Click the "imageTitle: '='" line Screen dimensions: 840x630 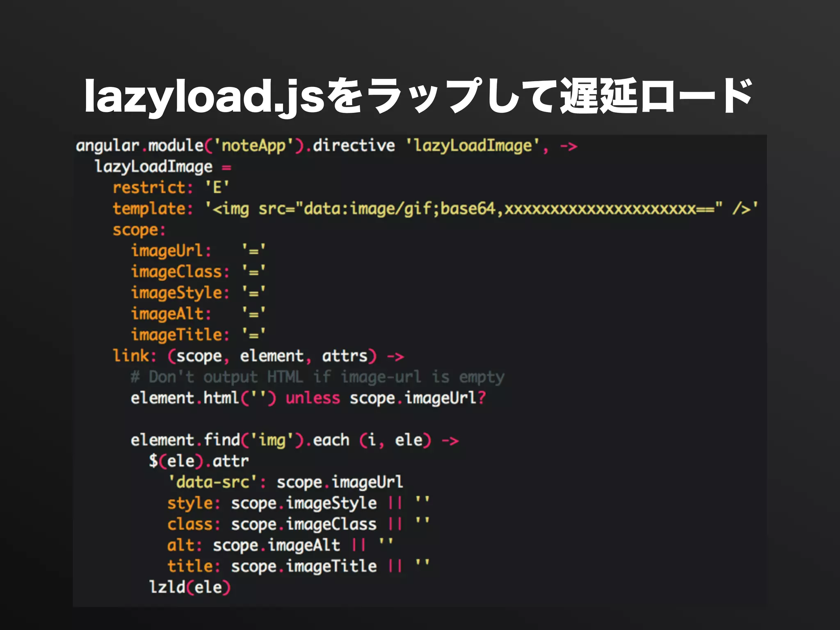199,335
